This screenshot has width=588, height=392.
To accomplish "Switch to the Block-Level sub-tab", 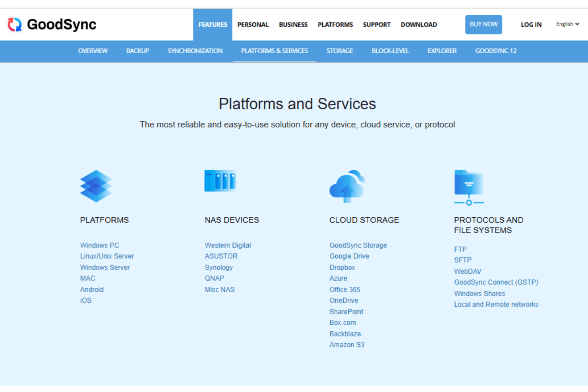I will [390, 51].
